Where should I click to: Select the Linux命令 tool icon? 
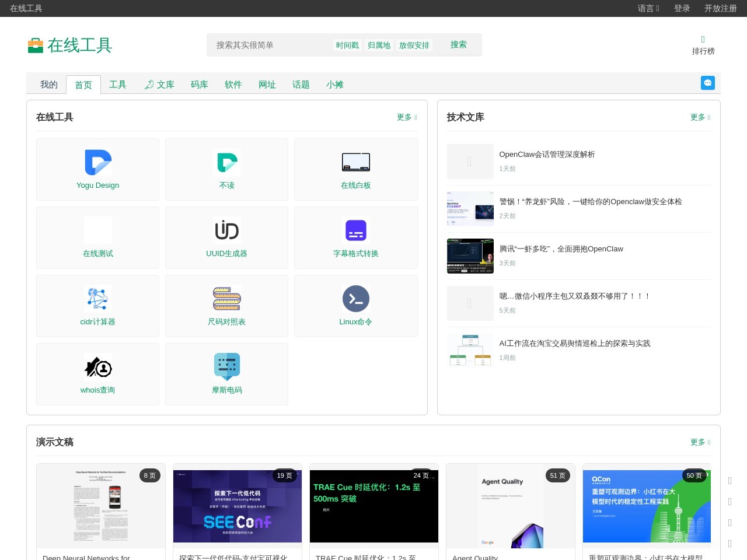coord(355,298)
